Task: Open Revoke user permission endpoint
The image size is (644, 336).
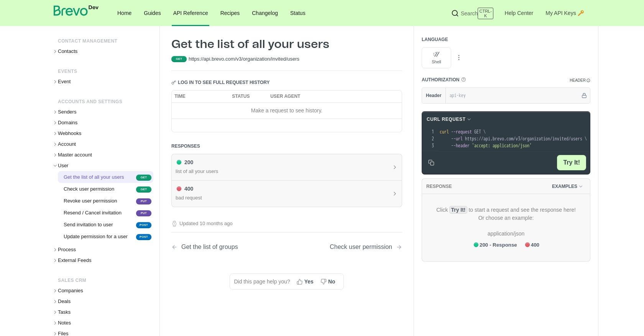Action: pos(105,201)
